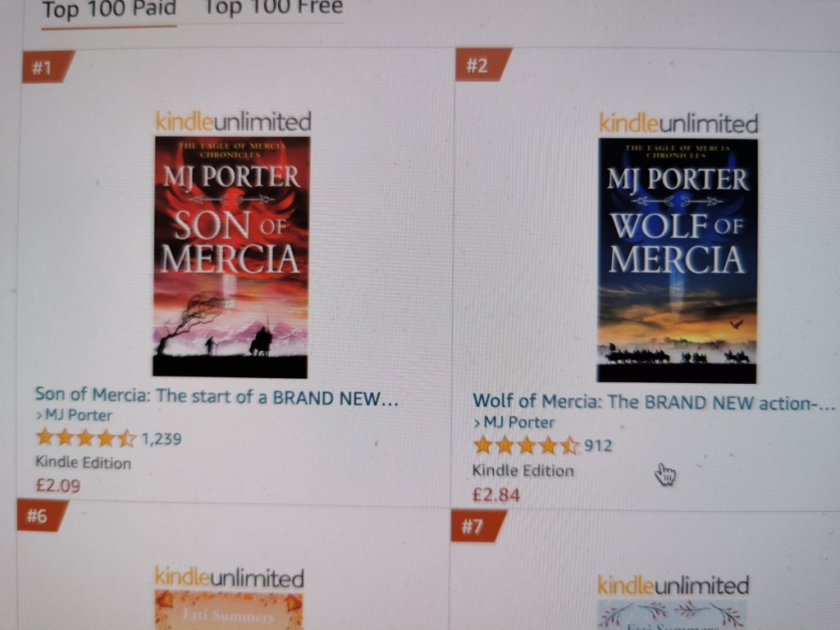
Task: Click the kindleunlimited logo above Son of Mercia
Action: coord(234,121)
